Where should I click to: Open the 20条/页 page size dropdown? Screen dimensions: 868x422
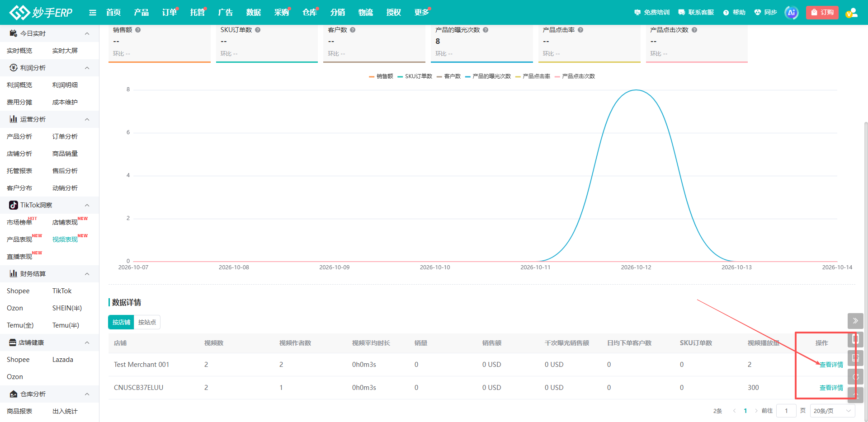pos(832,411)
